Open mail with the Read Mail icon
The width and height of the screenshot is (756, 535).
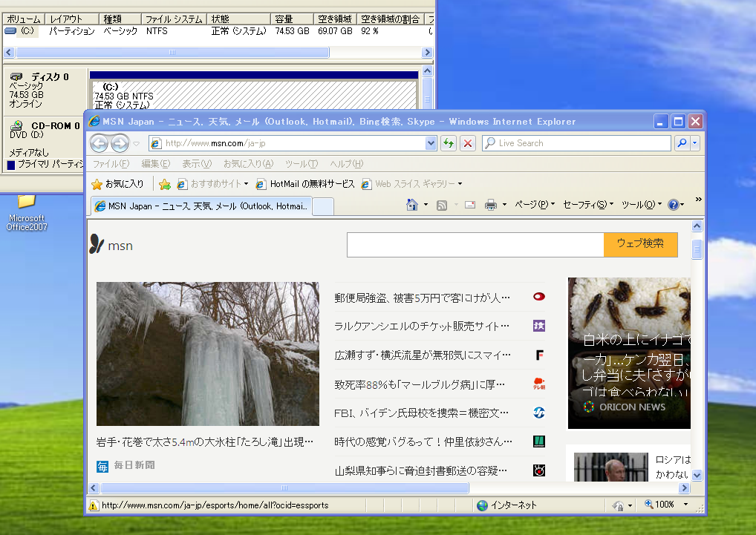click(469, 206)
